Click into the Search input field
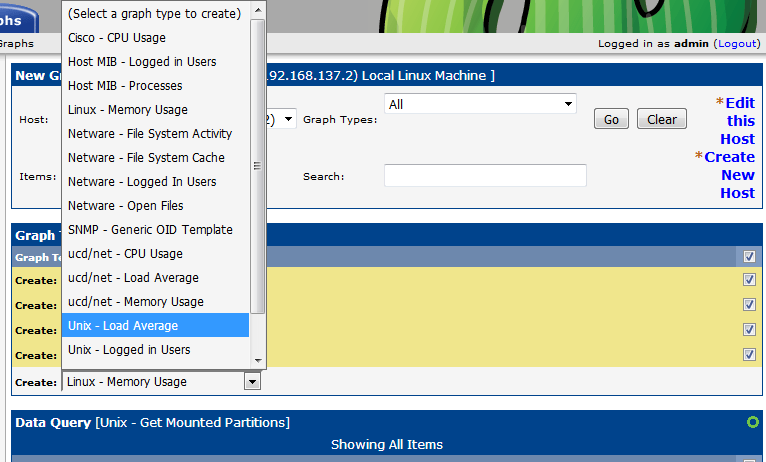 click(x=485, y=175)
